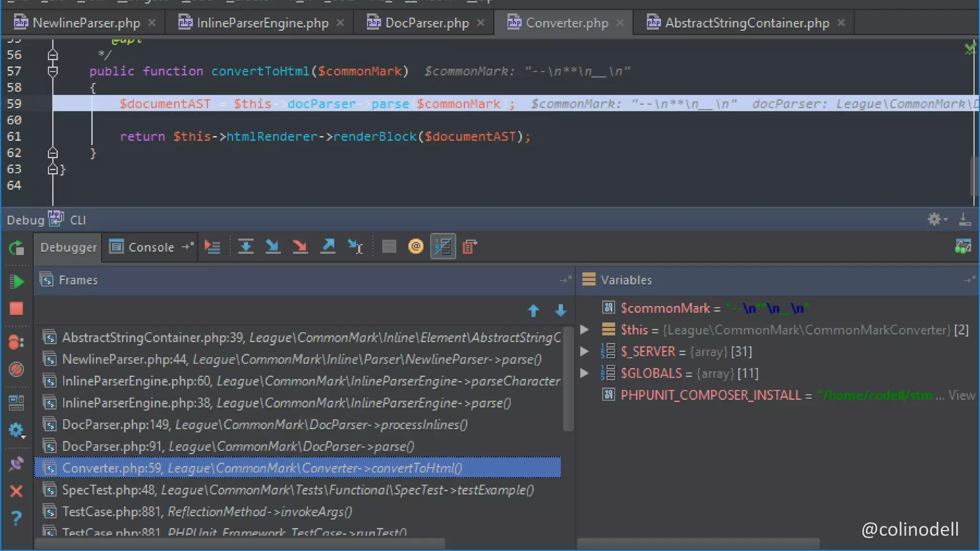The width and height of the screenshot is (980, 551).
Task: Open the Console tab
Action: click(x=150, y=247)
